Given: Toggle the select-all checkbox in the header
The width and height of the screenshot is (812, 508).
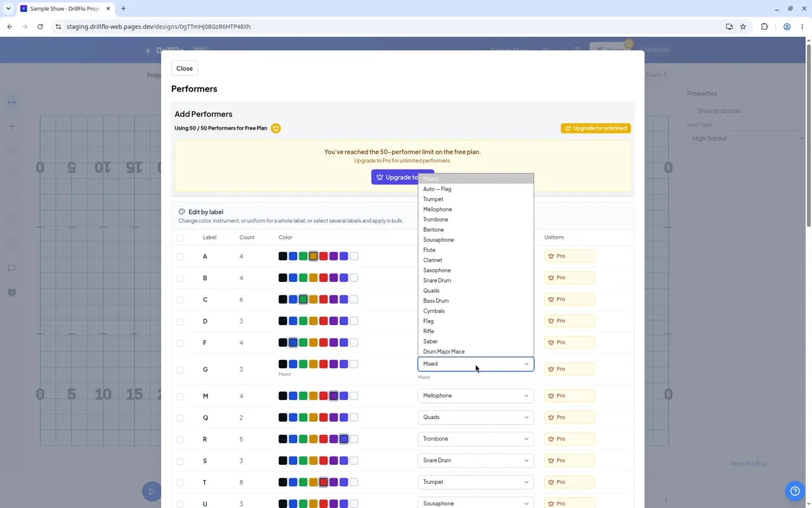Looking at the screenshot, I should point(180,238).
